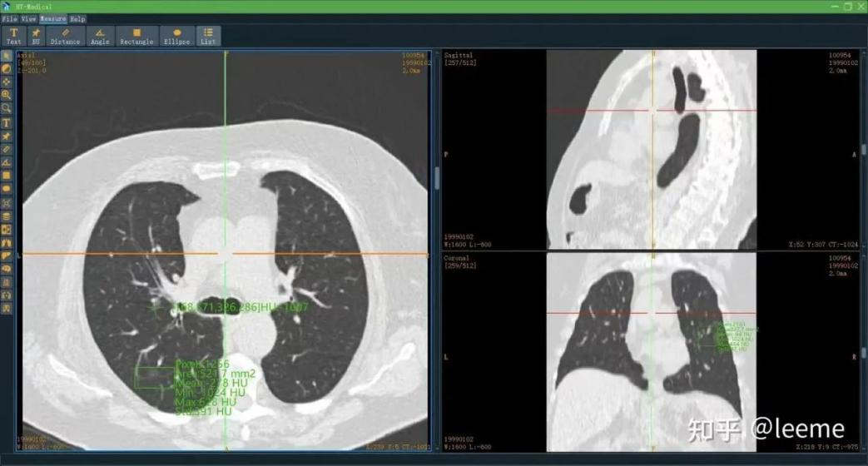868x466 pixels.
Task: Select the Text annotation tool in the Measure toolbar
Action: point(13,36)
